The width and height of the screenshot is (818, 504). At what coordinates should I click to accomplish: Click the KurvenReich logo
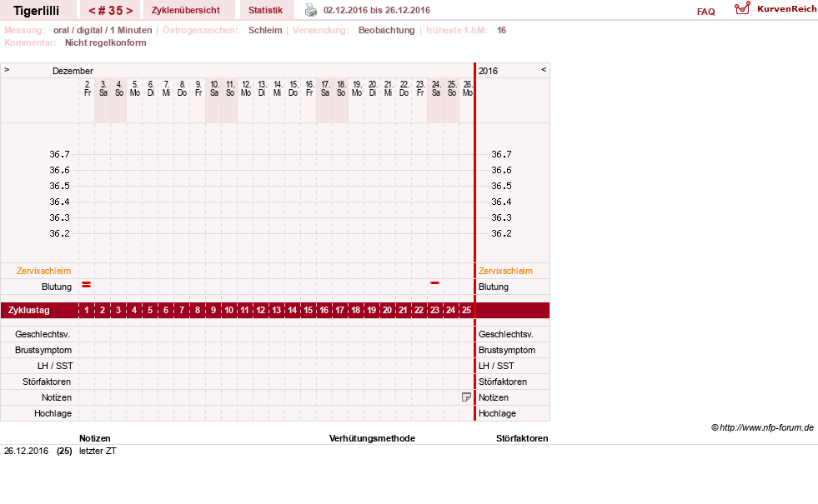[x=775, y=9]
